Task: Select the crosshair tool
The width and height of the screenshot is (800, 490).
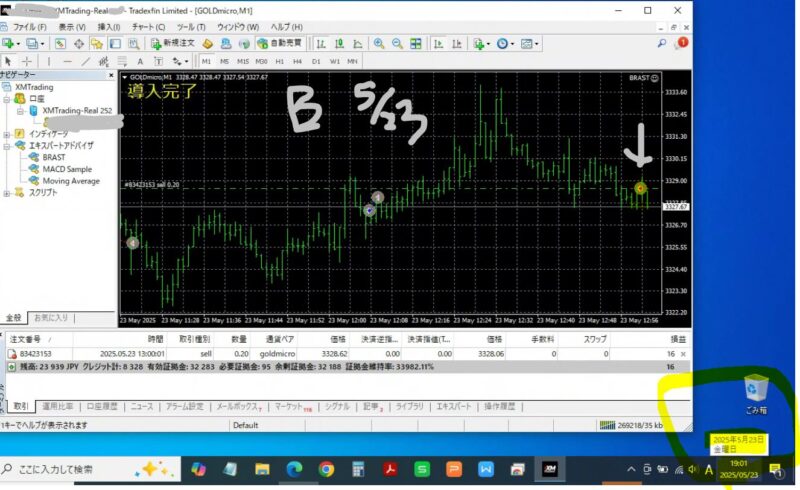Action: click(27, 61)
